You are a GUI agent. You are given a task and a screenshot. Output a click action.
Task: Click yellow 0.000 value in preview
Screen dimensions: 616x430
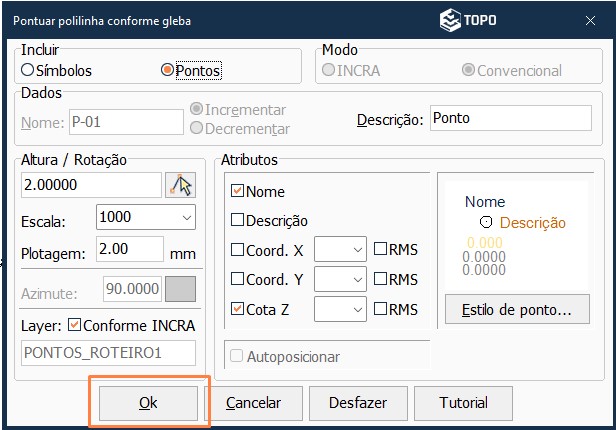[x=485, y=242]
